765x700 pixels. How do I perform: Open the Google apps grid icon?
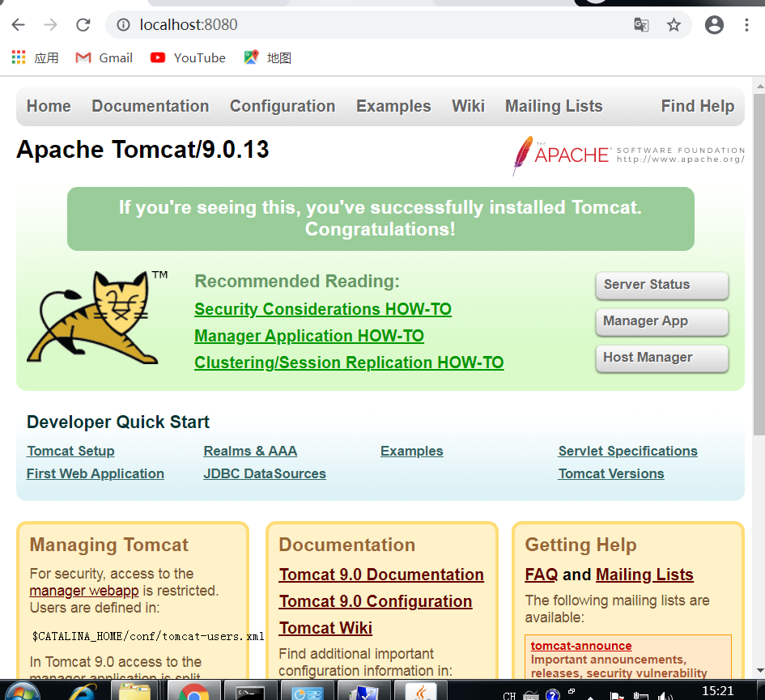(x=18, y=57)
